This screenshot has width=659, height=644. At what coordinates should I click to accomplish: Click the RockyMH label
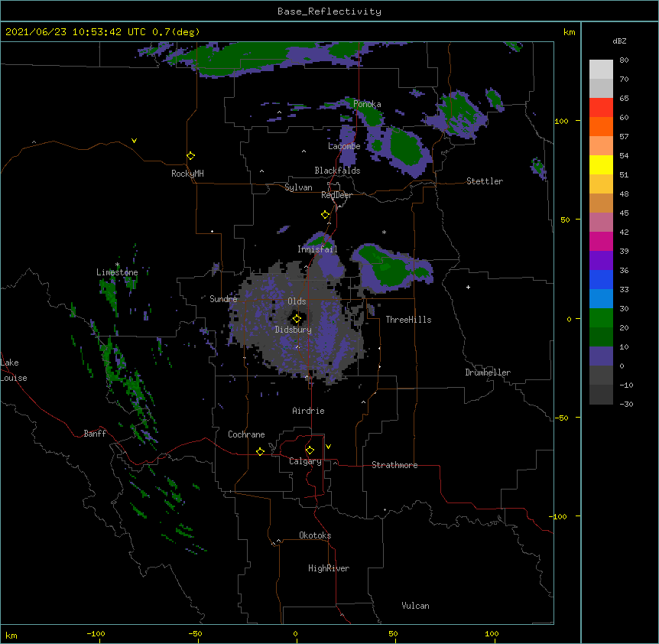click(x=187, y=174)
